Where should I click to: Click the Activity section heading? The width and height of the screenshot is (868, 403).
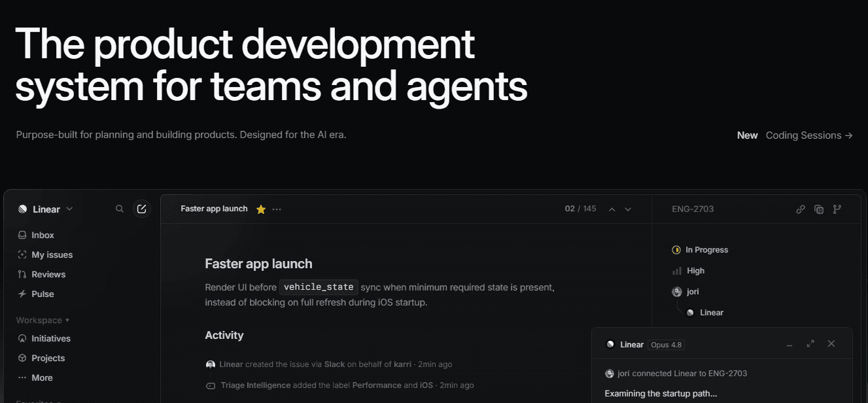pyautogui.click(x=224, y=335)
